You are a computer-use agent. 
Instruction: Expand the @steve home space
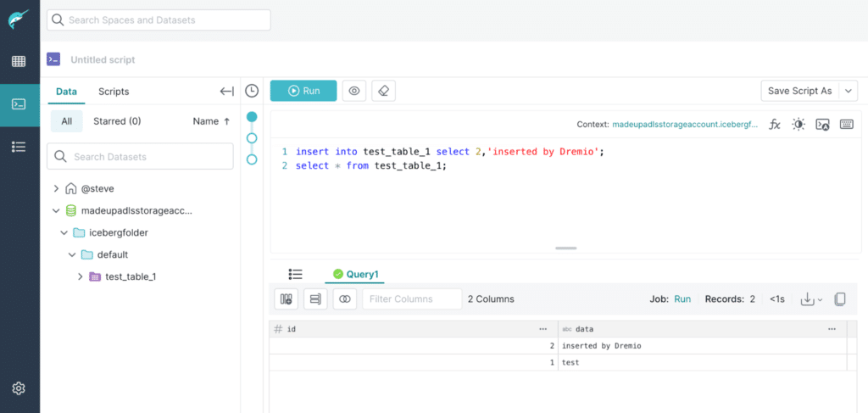tap(55, 189)
